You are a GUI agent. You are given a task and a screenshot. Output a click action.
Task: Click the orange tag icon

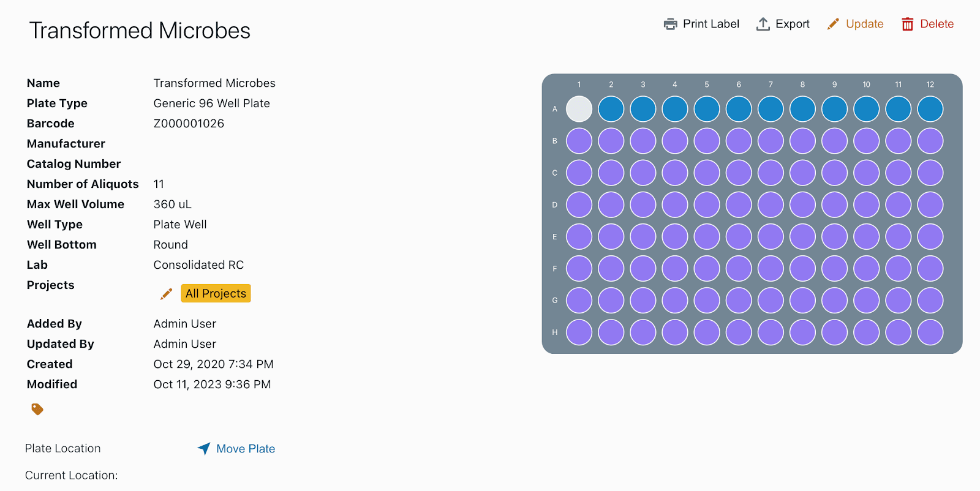point(37,409)
